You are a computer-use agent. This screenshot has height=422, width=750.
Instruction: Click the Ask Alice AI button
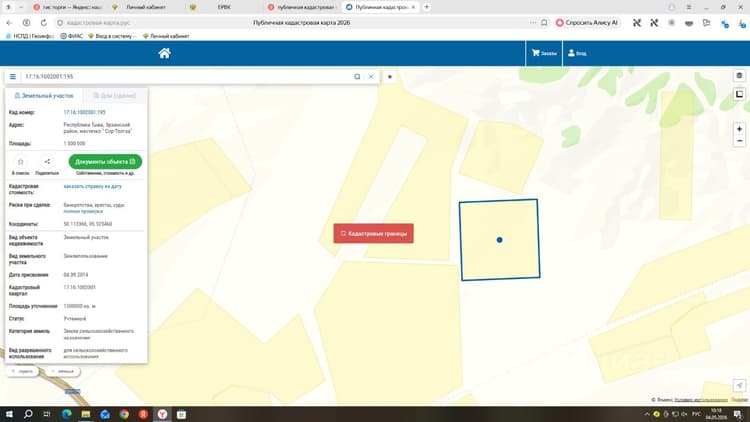587,22
